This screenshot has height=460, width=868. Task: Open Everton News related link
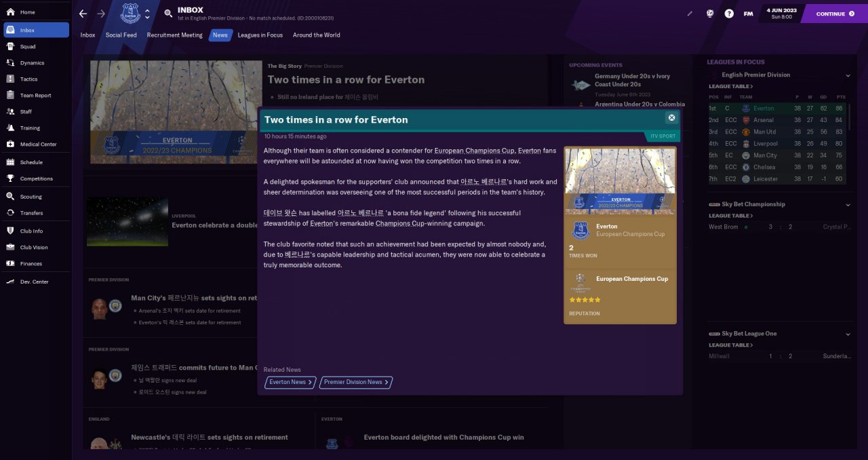[x=291, y=383]
